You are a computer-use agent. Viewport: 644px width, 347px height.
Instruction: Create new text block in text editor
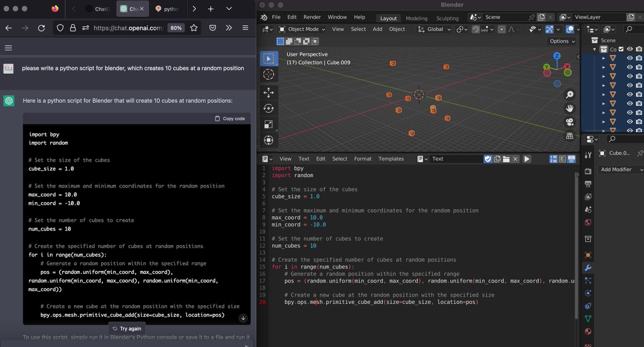tap(497, 159)
